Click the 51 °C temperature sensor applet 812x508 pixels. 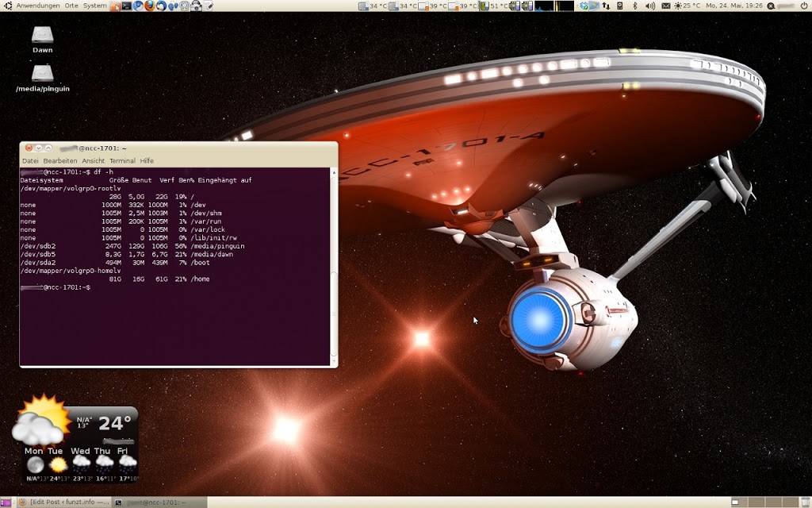coord(493,6)
